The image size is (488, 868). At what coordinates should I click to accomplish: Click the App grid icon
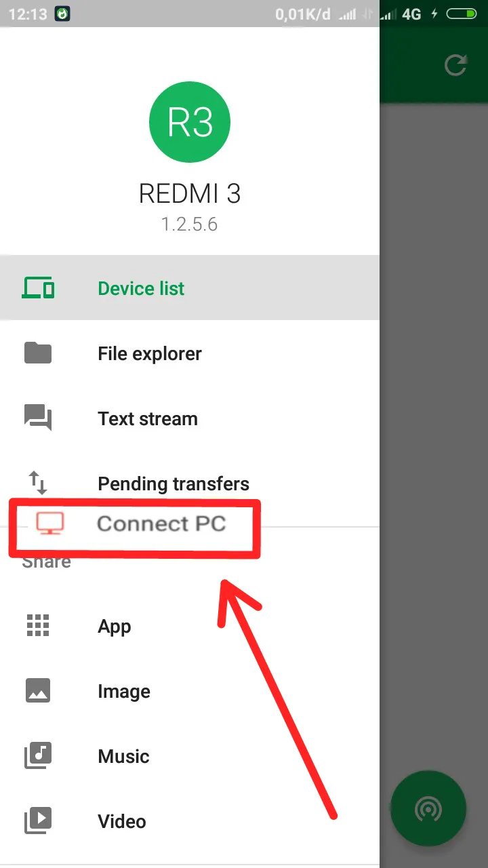click(x=38, y=626)
